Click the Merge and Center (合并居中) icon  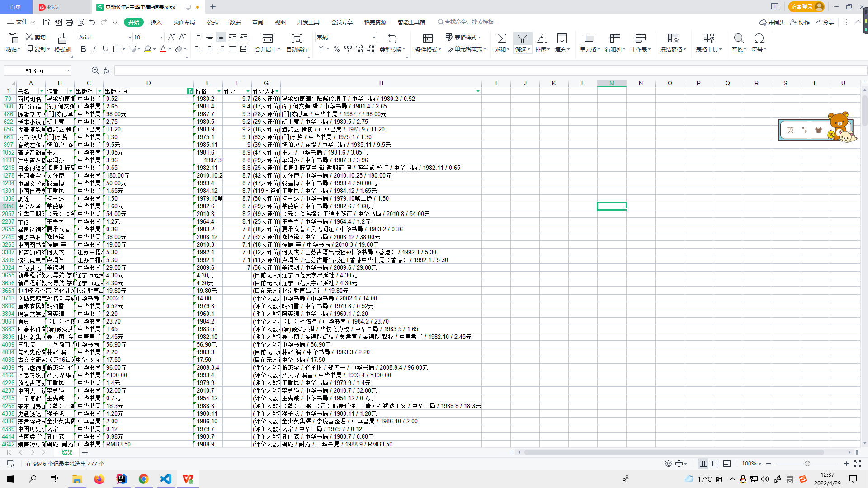click(x=267, y=39)
